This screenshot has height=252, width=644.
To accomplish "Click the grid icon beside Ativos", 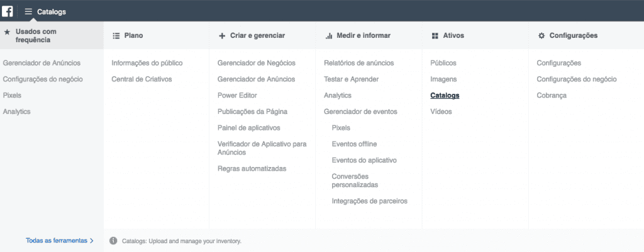I will pos(435,36).
